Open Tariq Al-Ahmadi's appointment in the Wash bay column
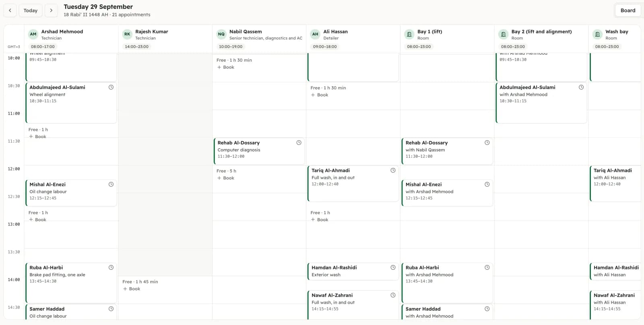 click(615, 184)
